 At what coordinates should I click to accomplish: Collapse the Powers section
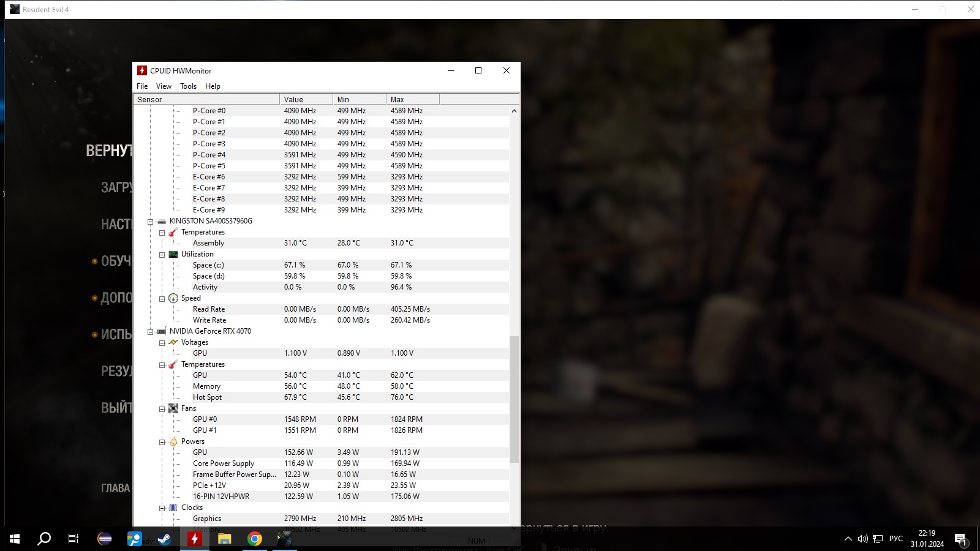[162, 441]
